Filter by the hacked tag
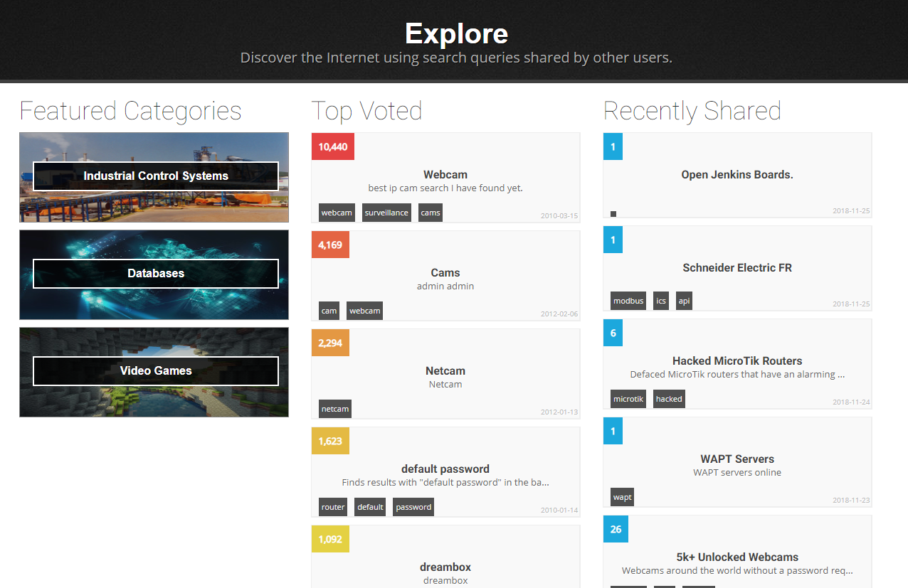The image size is (908, 588). click(669, 399)
